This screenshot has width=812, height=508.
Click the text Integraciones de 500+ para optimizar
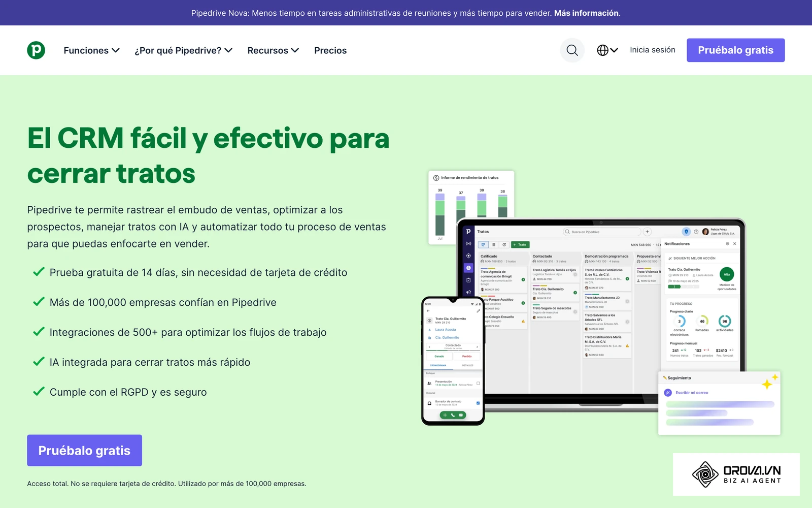click(x=188, y=333)
